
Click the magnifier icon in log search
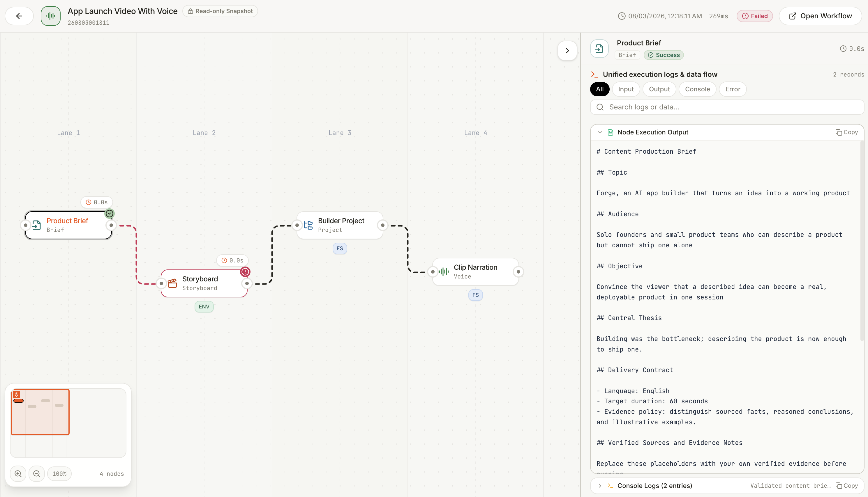click(x=600, y=107)
